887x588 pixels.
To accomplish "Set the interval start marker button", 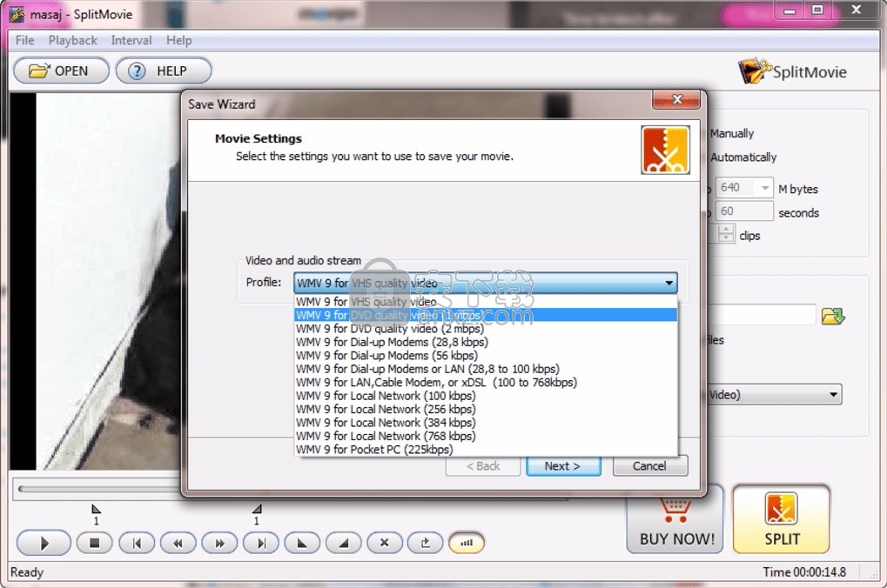I will point(302,544).
